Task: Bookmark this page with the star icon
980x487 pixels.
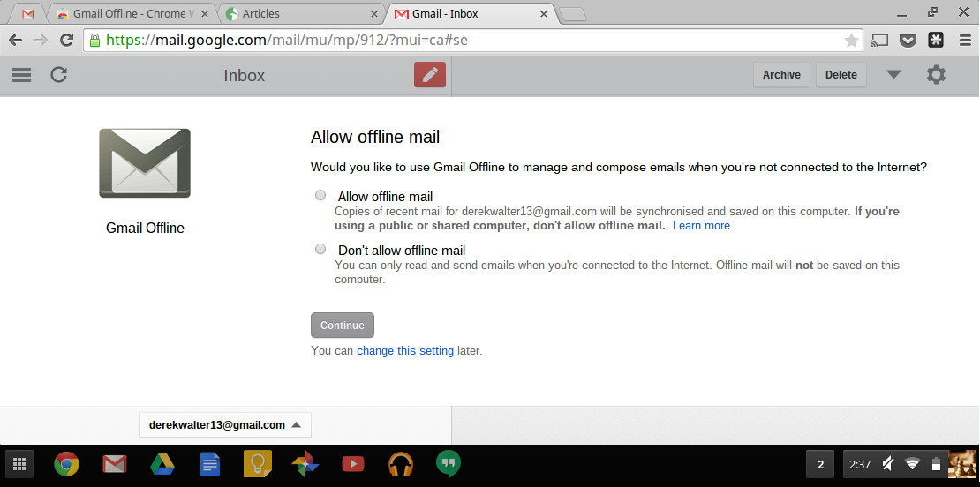Action: [851, 40]
